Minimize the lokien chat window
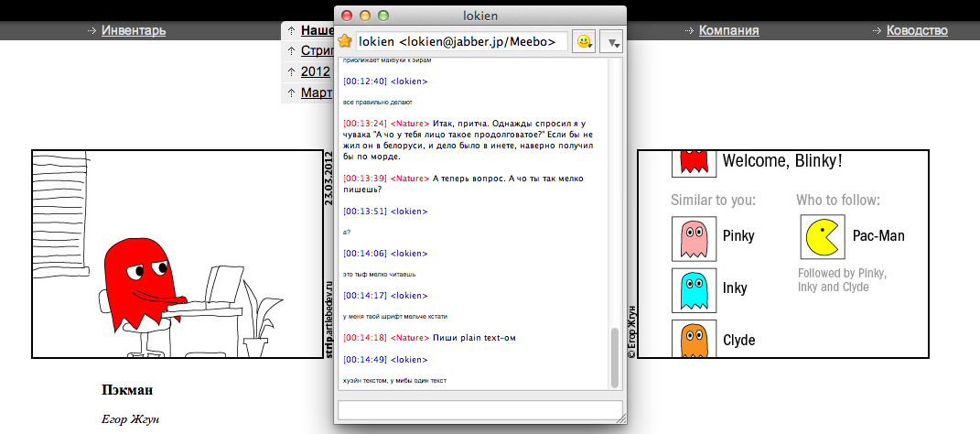 coord(365,16)
